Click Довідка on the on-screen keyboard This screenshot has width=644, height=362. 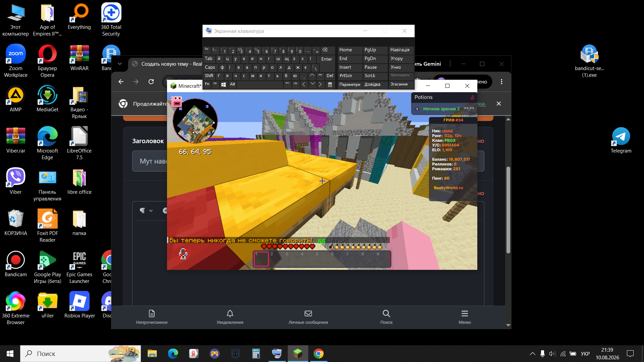pyautogui.click(x=375, y=84)
